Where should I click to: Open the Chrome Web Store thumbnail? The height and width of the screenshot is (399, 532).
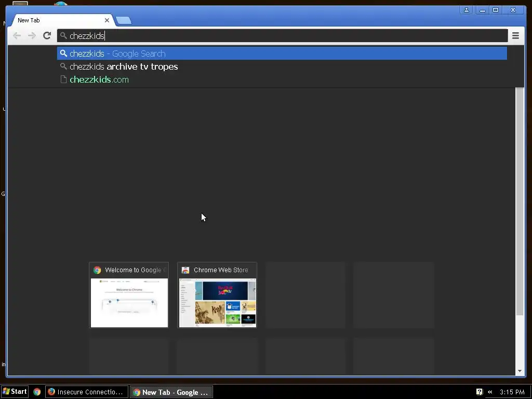[x=217, y=295]
